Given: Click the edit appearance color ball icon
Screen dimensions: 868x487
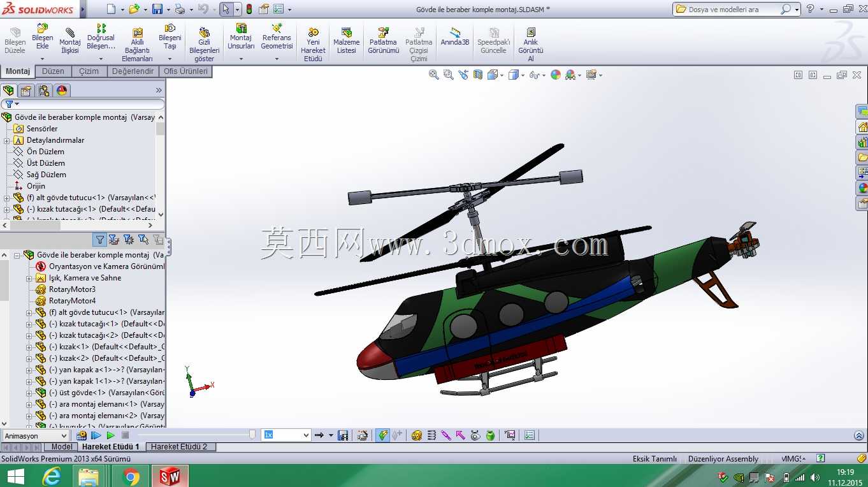Looking at the screenshot, I should click(556, 75).
